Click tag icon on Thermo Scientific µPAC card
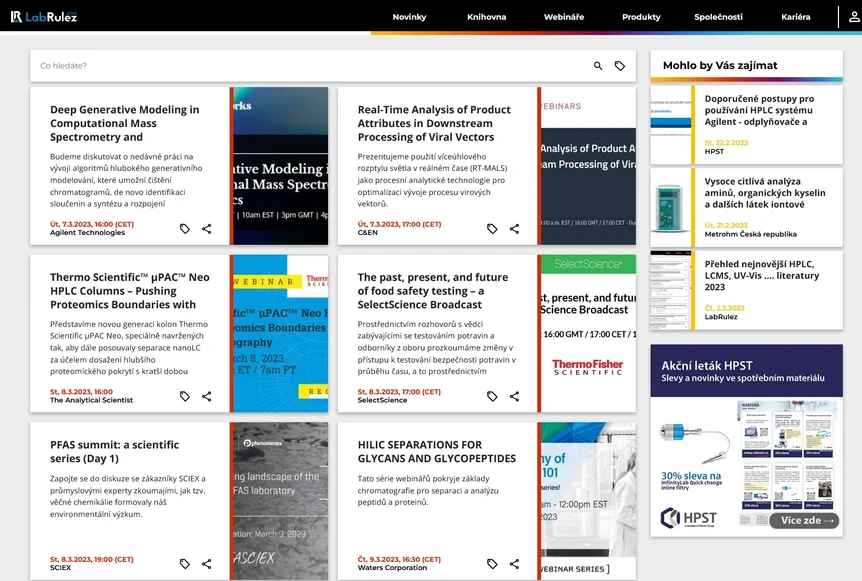 coord(185,396)
